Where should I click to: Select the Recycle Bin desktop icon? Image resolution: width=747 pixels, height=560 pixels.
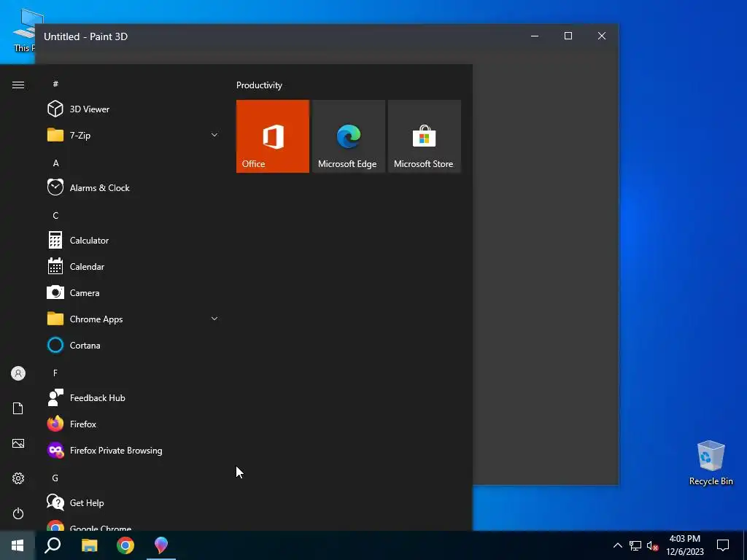click(x=711, y=462)
